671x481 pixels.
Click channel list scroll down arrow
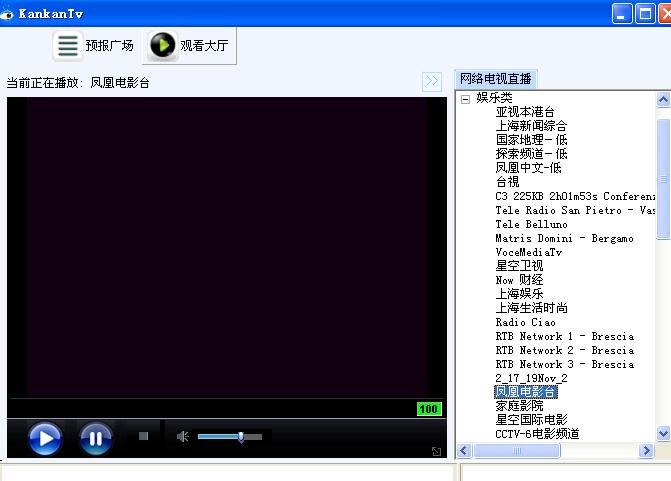663,433
